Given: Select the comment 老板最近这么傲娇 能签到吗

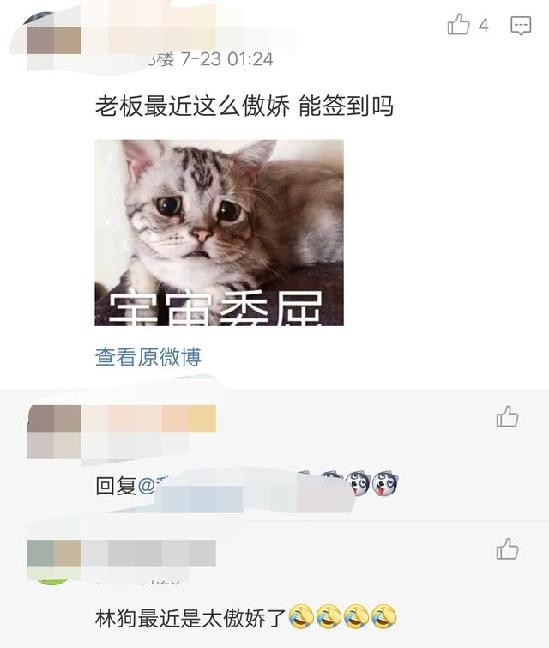Looking at the screenshot, I should coord(244,106).
